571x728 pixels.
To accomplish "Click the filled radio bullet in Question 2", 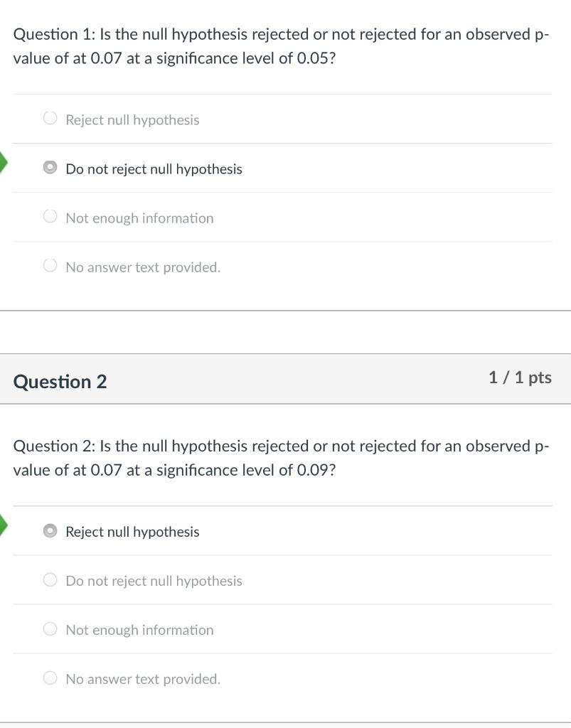I will point(49,530).
